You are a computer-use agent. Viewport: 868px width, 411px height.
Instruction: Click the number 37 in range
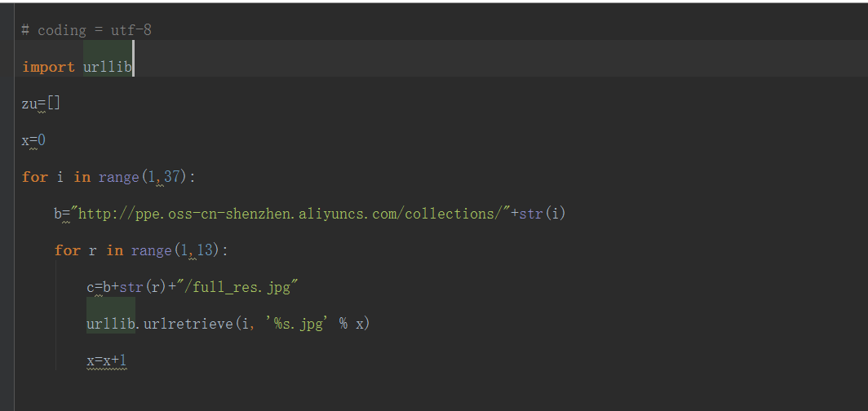[x=172, y=177]
